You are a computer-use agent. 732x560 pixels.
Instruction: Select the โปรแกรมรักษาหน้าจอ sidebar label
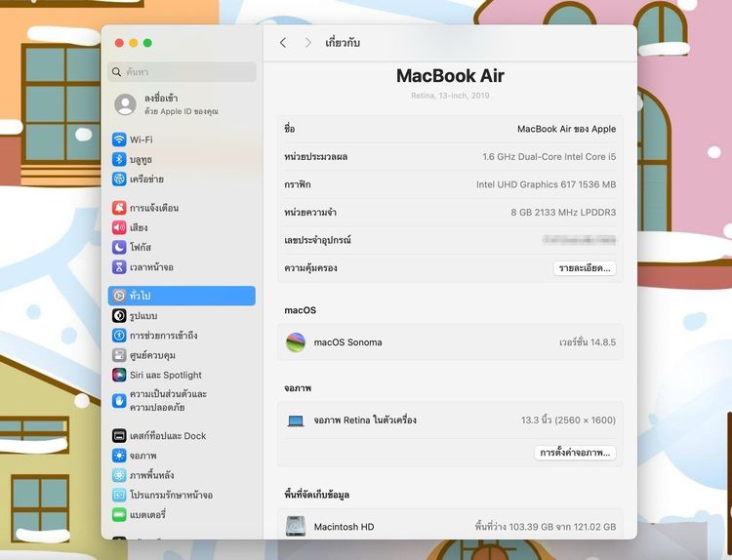pyautogui.click(x=172, y=495)
